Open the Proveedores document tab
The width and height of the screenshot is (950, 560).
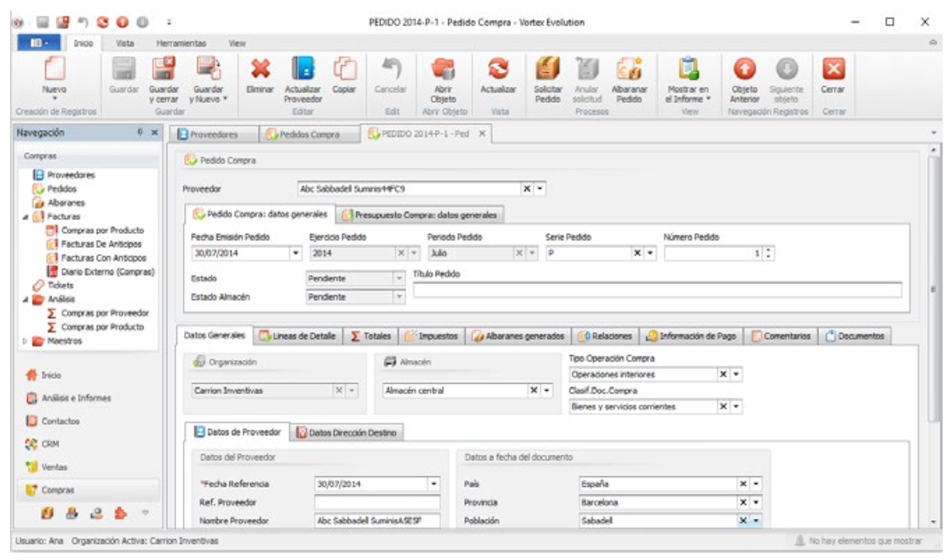[x=213, y=134]
